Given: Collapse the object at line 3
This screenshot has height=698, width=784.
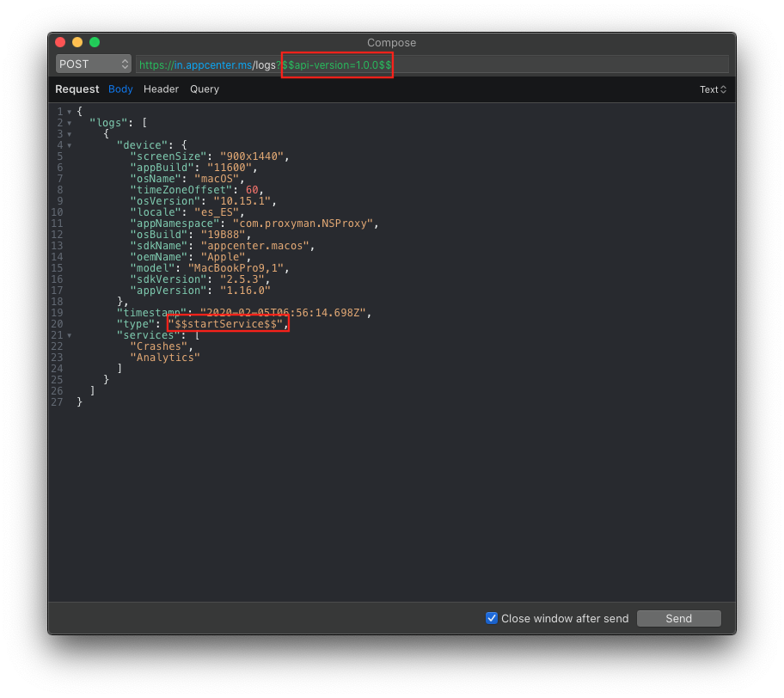Looking at the screenshot, I should tap(69, 133).
